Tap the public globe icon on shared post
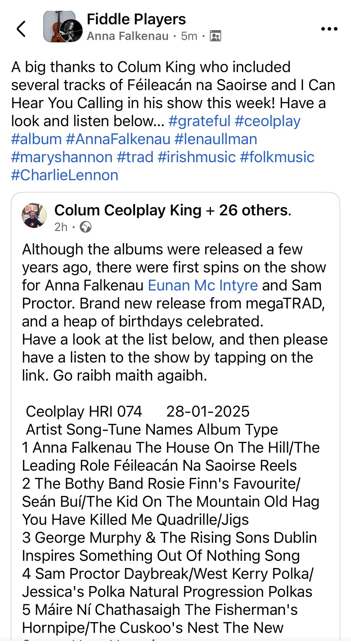This screenshot has width=351, height=644. (x=85, y=227)
